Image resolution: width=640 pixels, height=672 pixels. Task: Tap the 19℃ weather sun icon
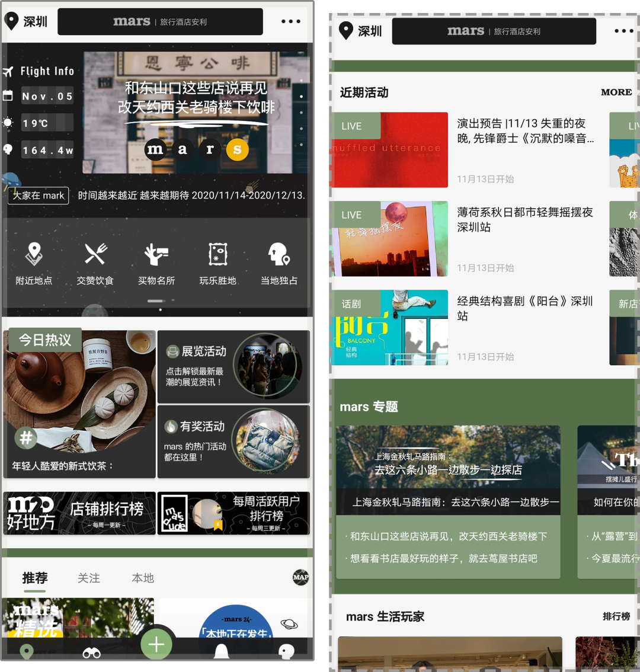coord(8,123)
